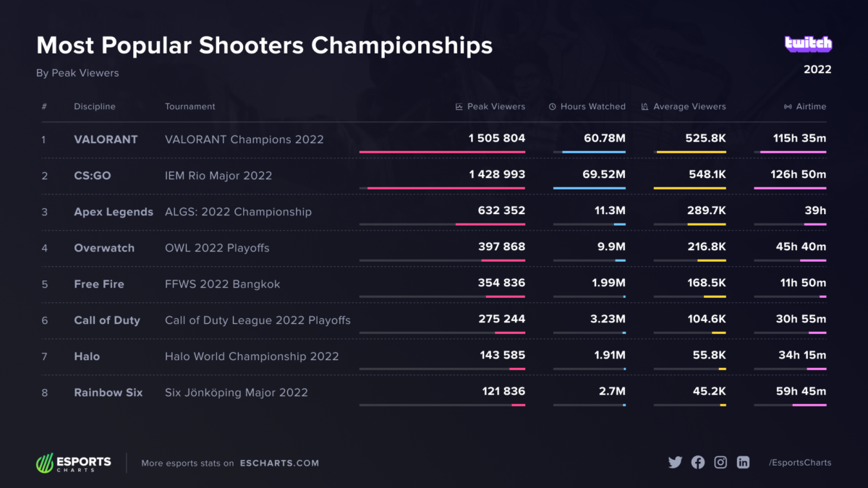868x488 pixels.
Task: Click the Twitch logo
Action: pyautogui.click(x=808, y=43)
